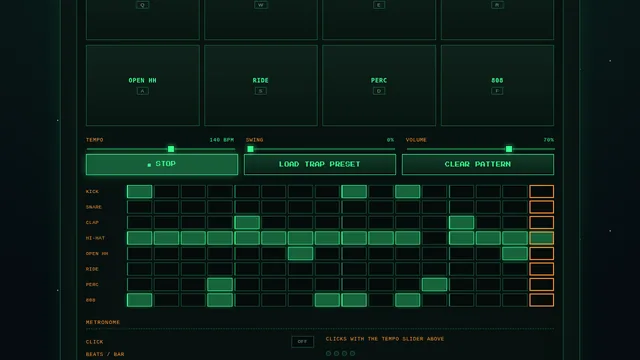Enable 808 step 16

pyautogui.click(x=542, y=300)
